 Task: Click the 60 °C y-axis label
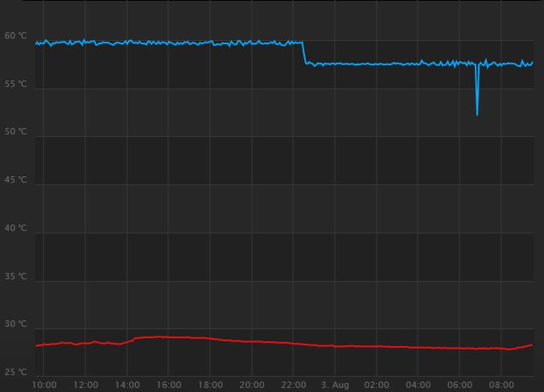pyautogui.click(x=15, y=35)
